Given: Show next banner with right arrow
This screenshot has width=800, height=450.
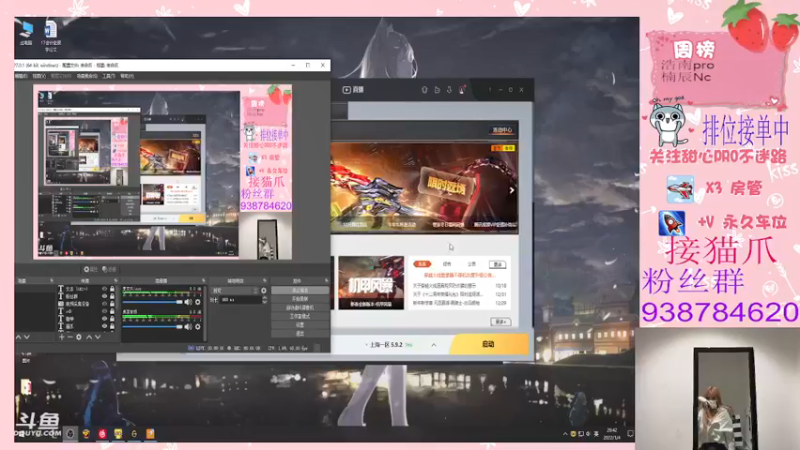Looking at the screenshot, I should 512,190.
